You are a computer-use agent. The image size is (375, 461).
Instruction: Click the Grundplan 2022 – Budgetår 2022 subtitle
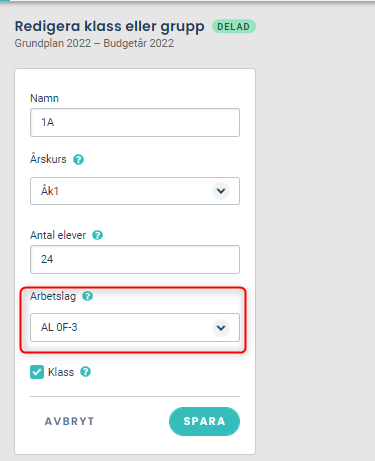point(94,43)
